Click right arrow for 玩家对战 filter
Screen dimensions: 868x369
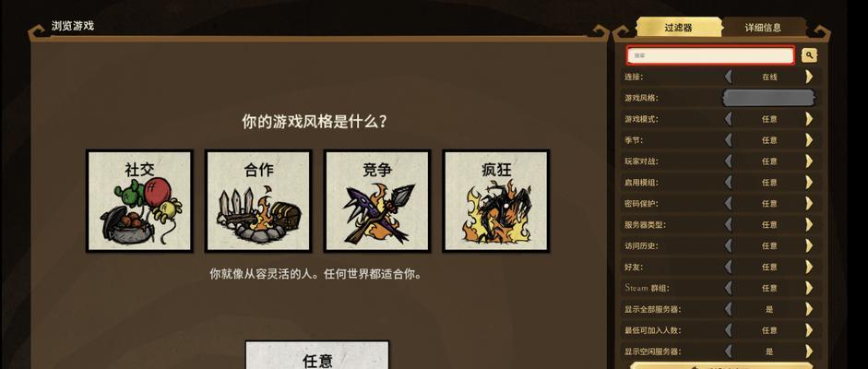point(809,161)
